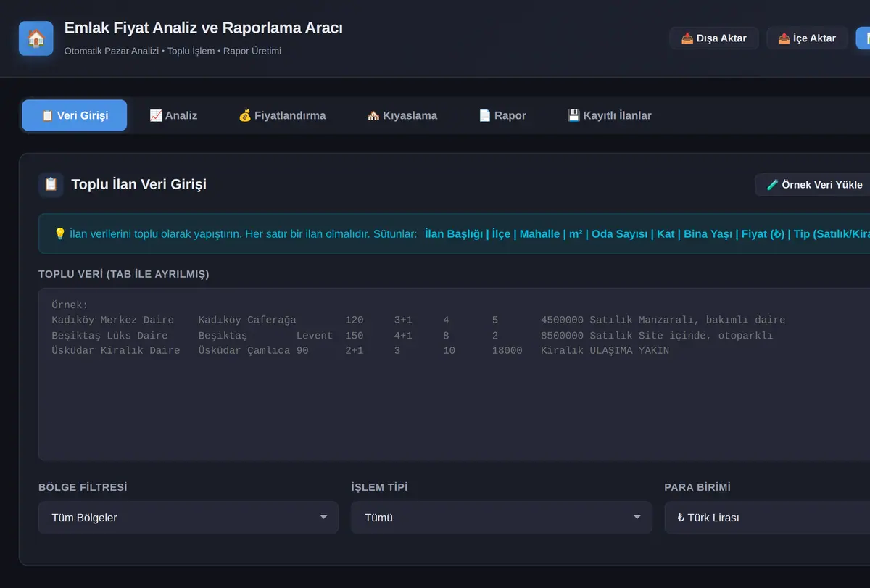The image size is (870, 588).
Task: Click the İçe Aktar import button
Action: (x=806, y=38)
